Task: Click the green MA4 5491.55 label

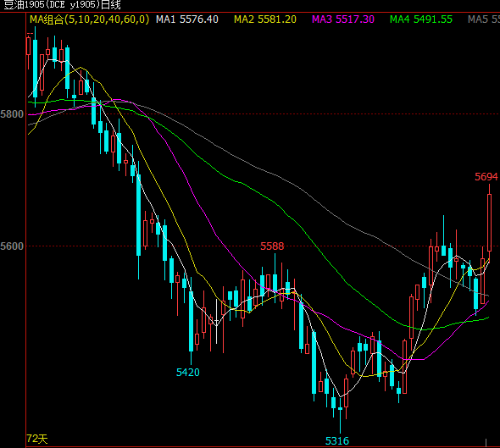Action: pos(421,19)
